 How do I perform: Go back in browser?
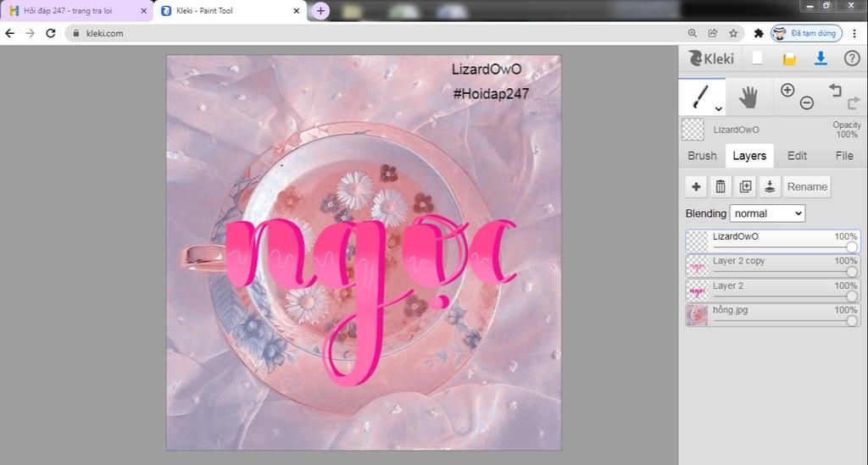(9, 33)
